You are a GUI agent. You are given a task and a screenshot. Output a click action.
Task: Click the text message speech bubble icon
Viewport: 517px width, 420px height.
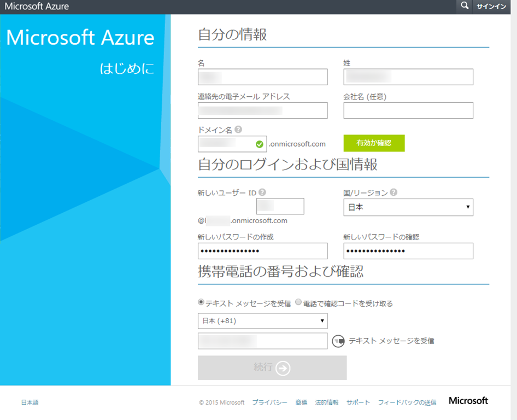(x=338, y=341)
